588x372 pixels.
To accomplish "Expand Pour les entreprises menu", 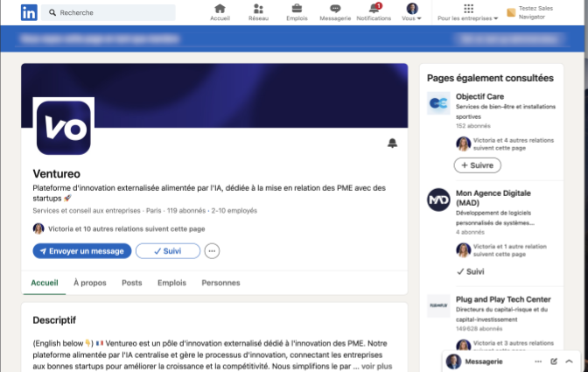I will coord(467,12).
